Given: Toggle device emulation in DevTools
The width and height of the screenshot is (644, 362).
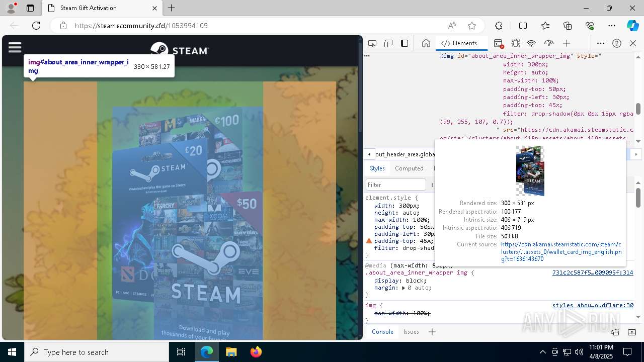Looking at the screenshot, I should pos(388,43).
